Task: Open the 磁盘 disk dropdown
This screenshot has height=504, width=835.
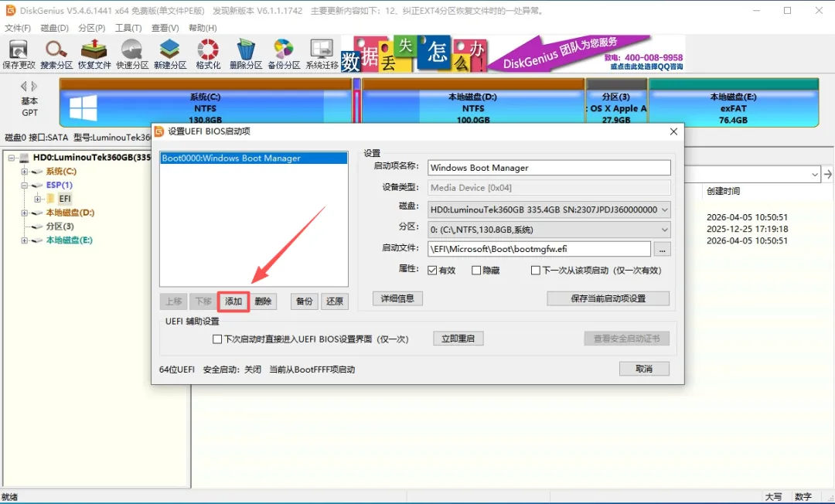Action: [548, 209]
